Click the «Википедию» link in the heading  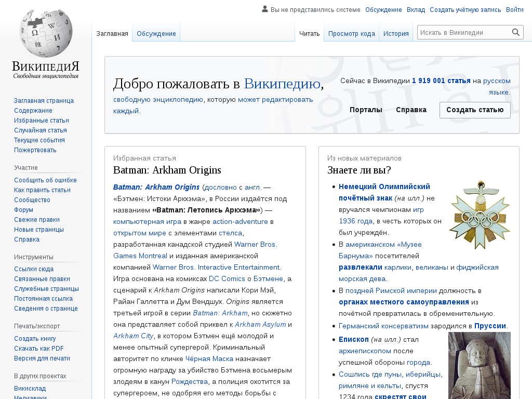click(282, 84)
